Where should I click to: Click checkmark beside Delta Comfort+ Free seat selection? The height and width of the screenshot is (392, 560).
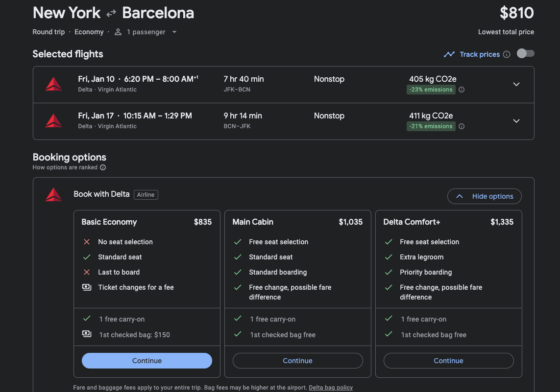[389, 242]
